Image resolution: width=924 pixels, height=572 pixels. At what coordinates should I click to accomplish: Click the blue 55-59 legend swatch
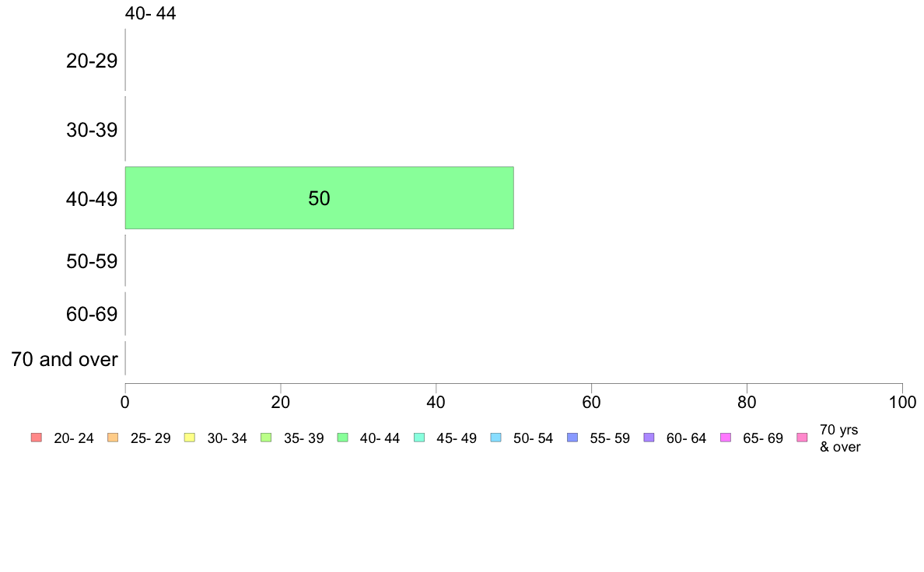pyautogui.click(x=572, y=437)
